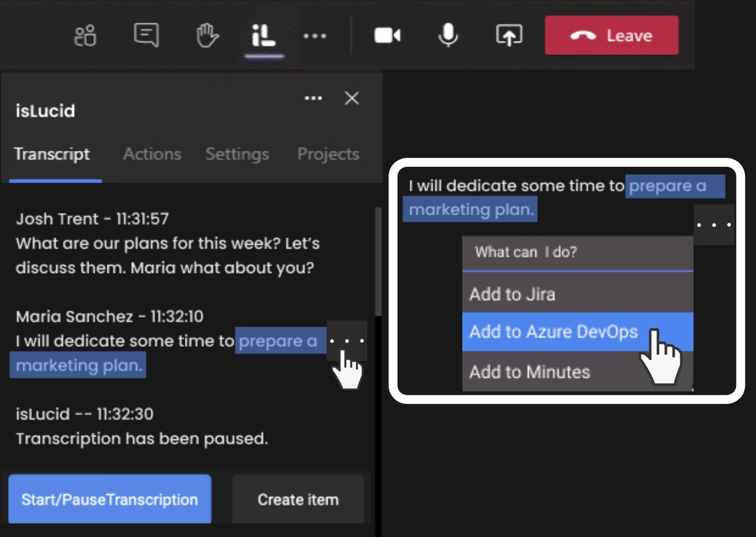Close the isLucid side panel
The width and height of the screenshot is (756, 537).
[352, 98]
